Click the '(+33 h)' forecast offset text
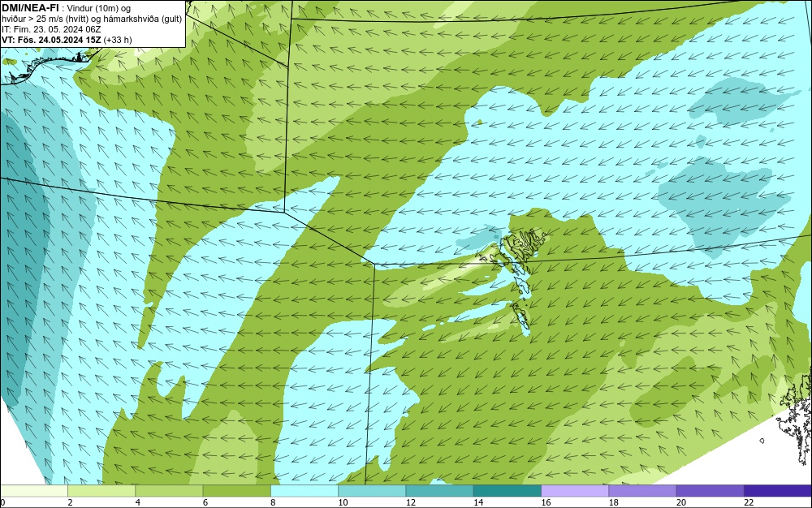 118,40
